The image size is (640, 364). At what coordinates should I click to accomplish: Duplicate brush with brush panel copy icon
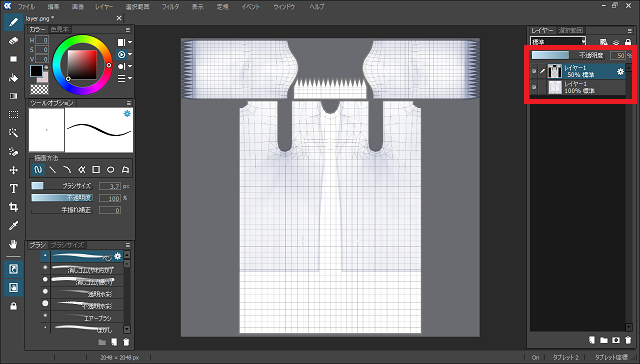coord(114,342)
